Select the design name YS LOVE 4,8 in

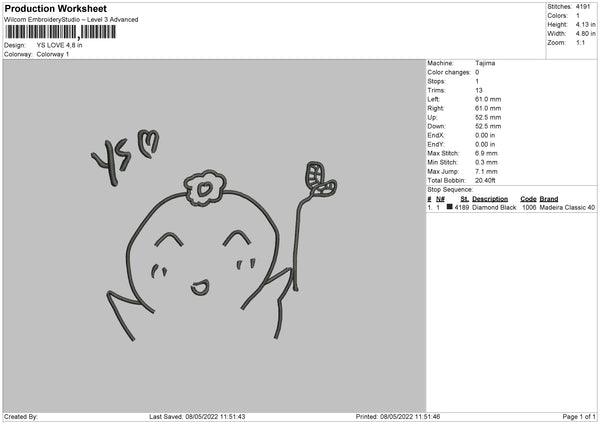click(x=59, y=45)
